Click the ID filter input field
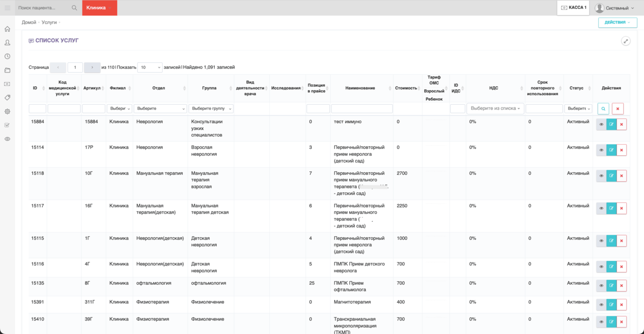 coord(37,109)
